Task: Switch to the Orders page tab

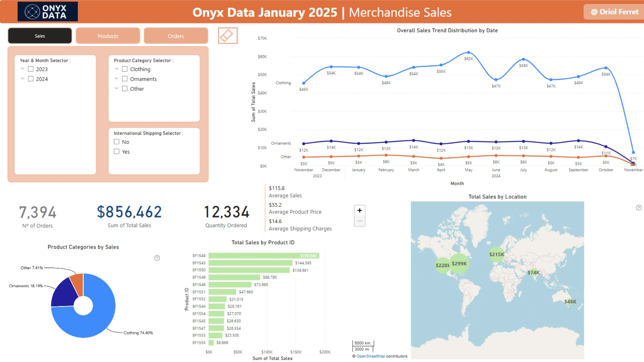Action: point(176,36)
